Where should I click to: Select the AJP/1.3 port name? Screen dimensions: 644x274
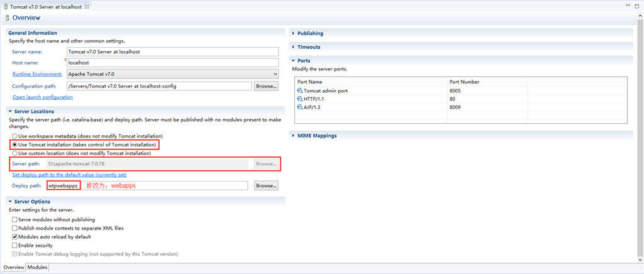point(313,107)
